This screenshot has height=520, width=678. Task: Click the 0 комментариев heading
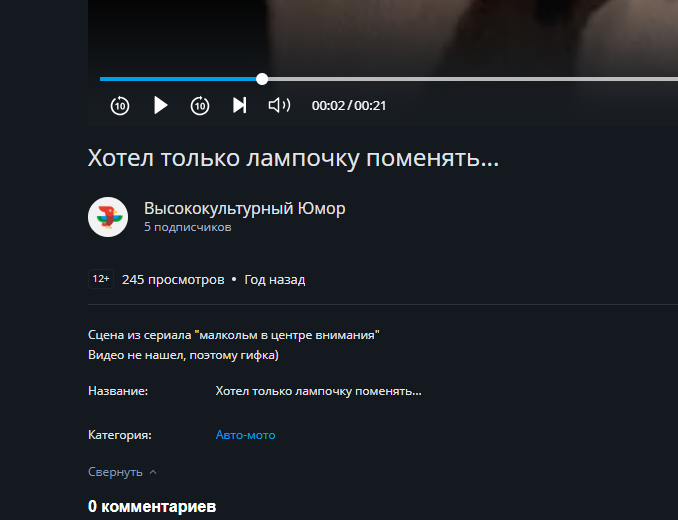[152, 506]
